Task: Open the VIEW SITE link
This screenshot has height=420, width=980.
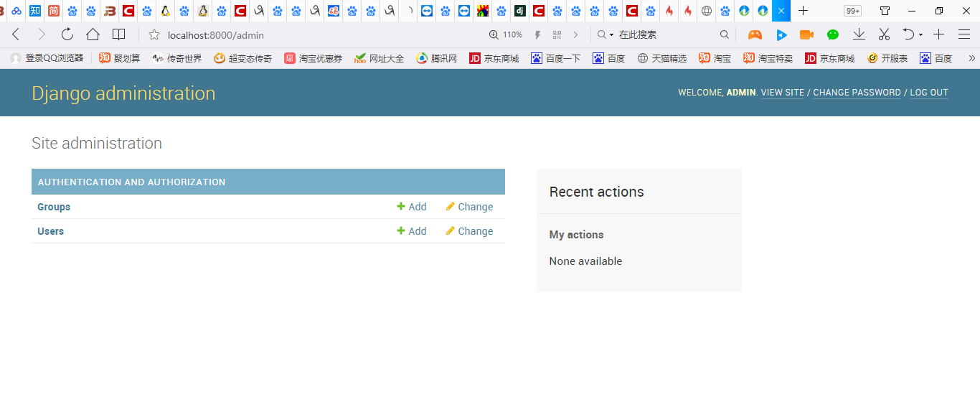Action: point(783,93)
